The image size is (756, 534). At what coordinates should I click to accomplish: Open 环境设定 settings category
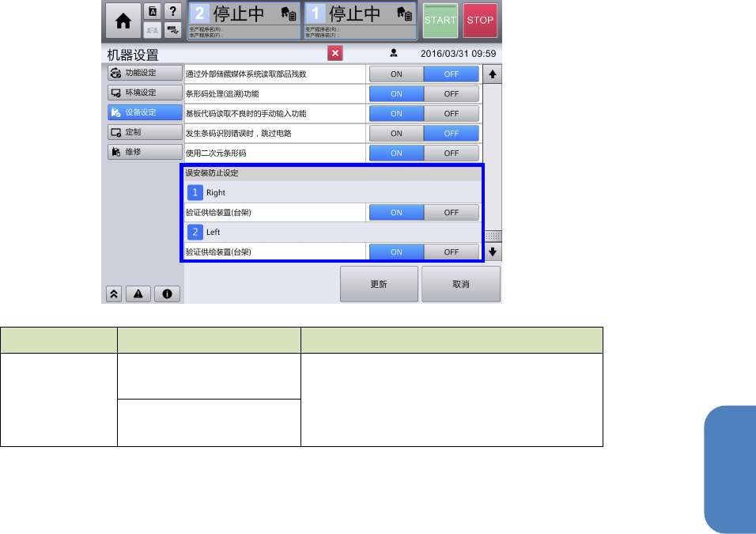tap(146, 93)
